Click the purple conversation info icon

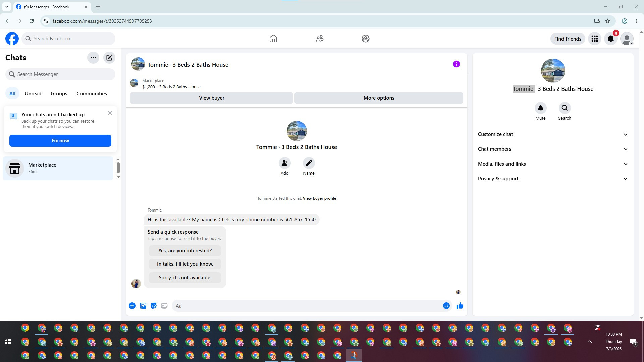point(456,64)
